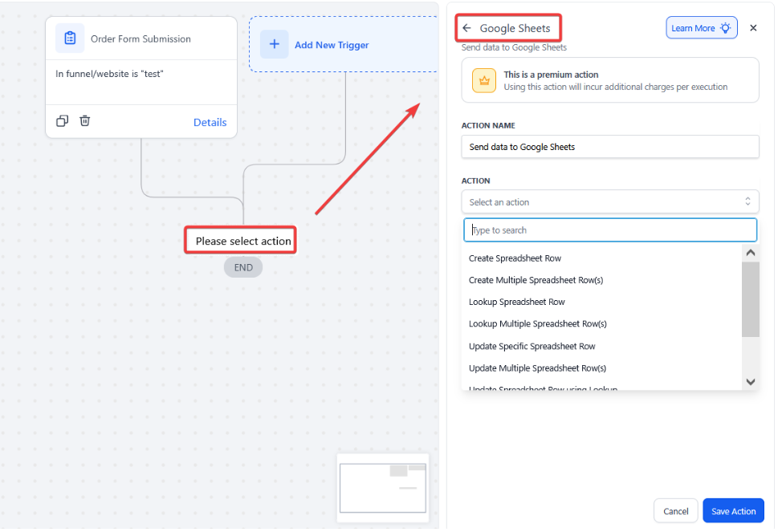
Task: Click the plus icon for new trigger
Action: [x=274, y=45]
